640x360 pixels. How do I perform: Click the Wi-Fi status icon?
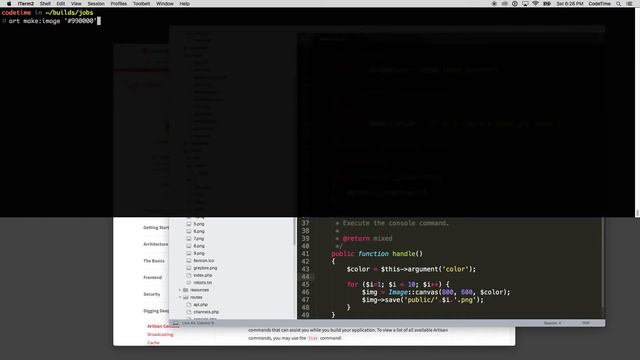pyautogui.click(x=536, y=4)
